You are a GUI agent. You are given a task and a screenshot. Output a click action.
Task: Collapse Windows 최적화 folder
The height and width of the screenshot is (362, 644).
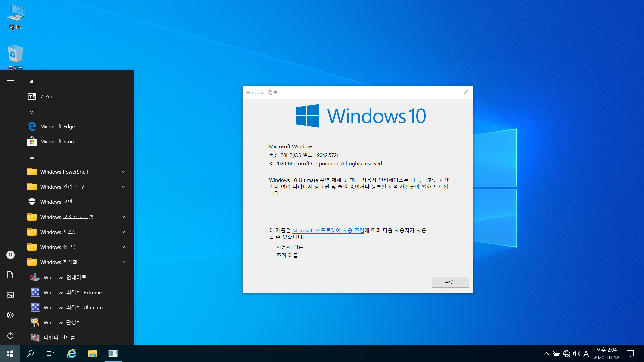[77, 262]
